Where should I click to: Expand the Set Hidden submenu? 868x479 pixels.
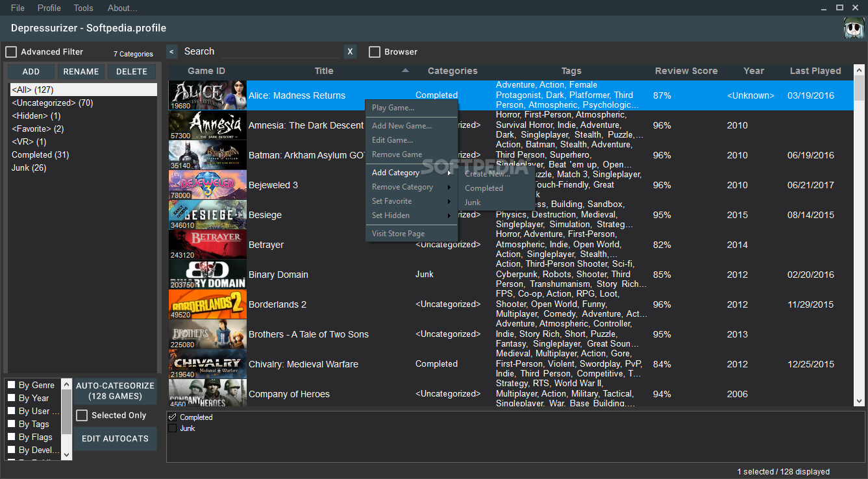pyautogui.click(x=412, y=215)
